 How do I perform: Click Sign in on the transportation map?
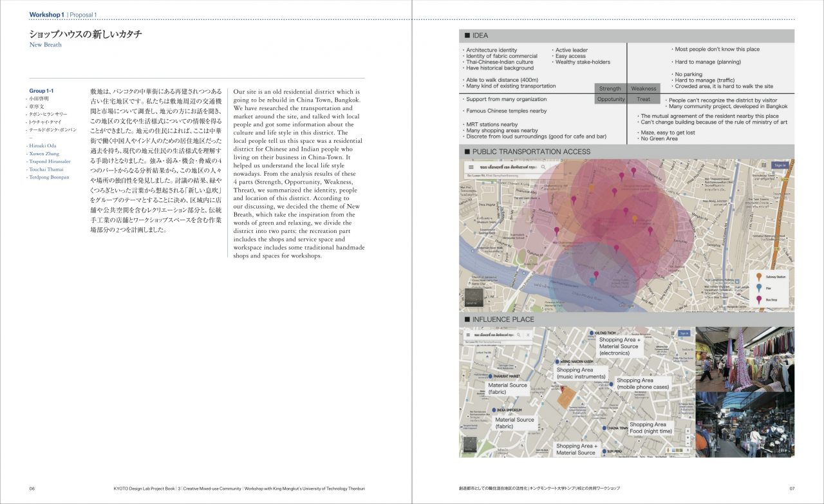[780, 165]
